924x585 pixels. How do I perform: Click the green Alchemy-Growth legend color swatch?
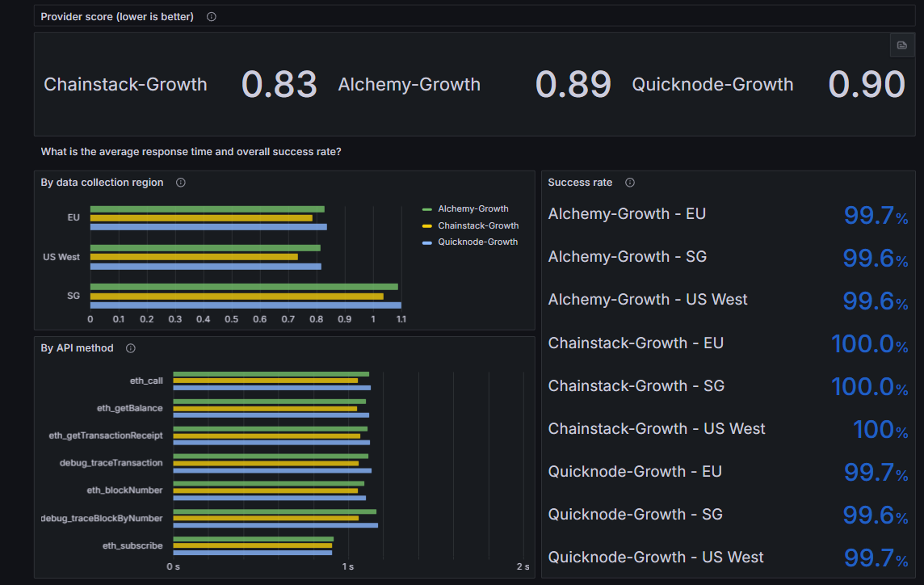[x=427, y=209]
